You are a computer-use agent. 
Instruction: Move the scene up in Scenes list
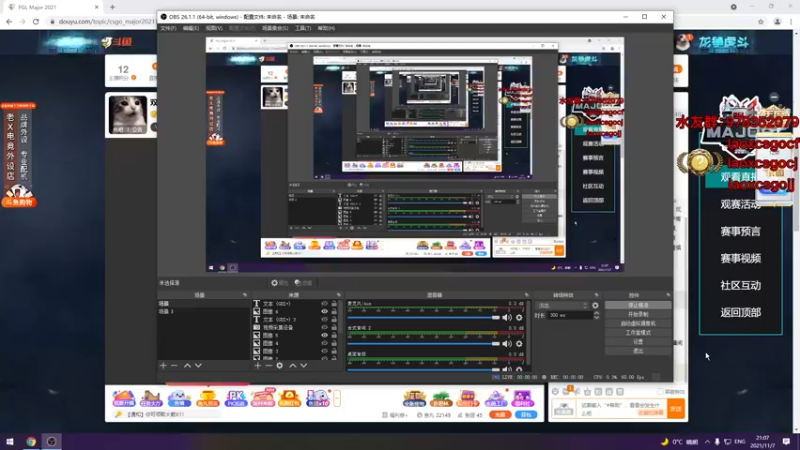point(187,365)
